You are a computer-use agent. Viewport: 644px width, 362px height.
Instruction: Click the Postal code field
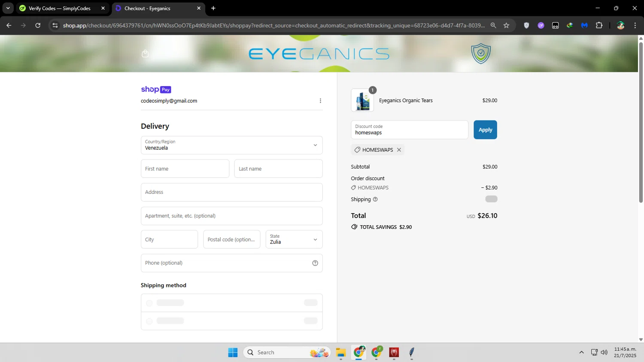pos(232,239)
